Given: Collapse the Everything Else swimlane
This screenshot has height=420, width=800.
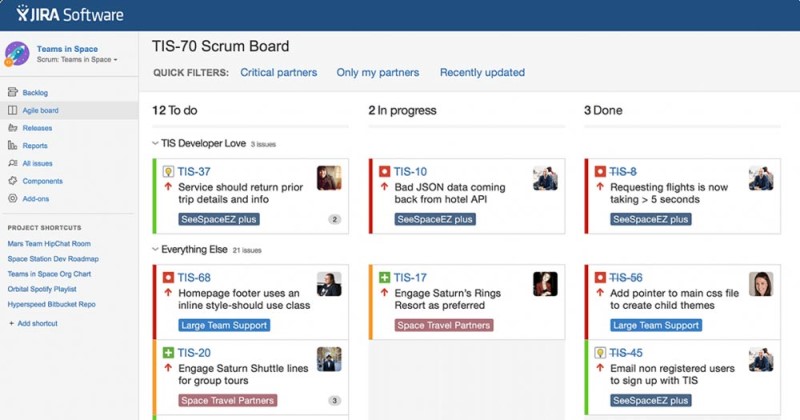Looking at the screenshot, I should 155,250.
